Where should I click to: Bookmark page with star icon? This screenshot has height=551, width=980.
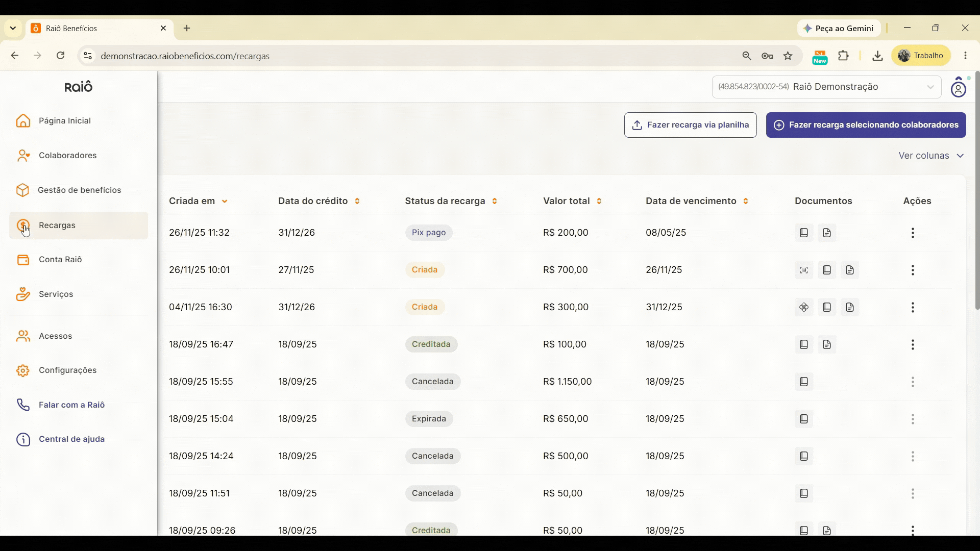click(x=788, y=56)
